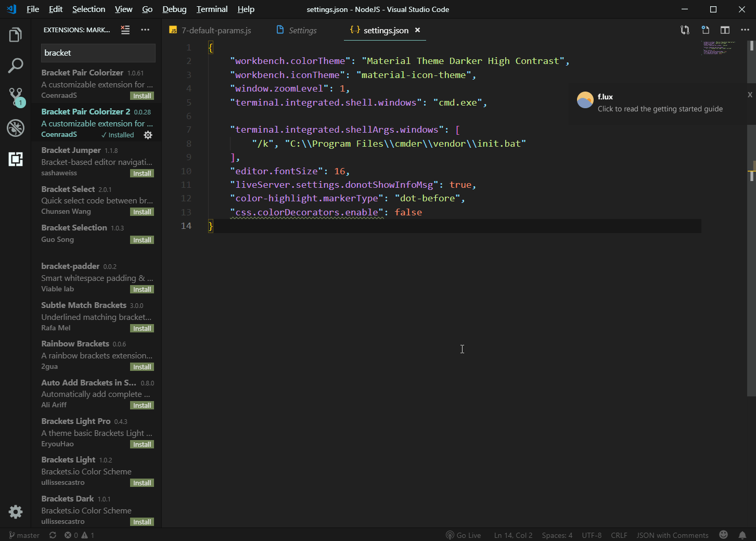Install the Brackets Light Pro theme
Image resolution: width=756 pixels, height=541 pixels.
pyautogui.click(x=142, y=444)
